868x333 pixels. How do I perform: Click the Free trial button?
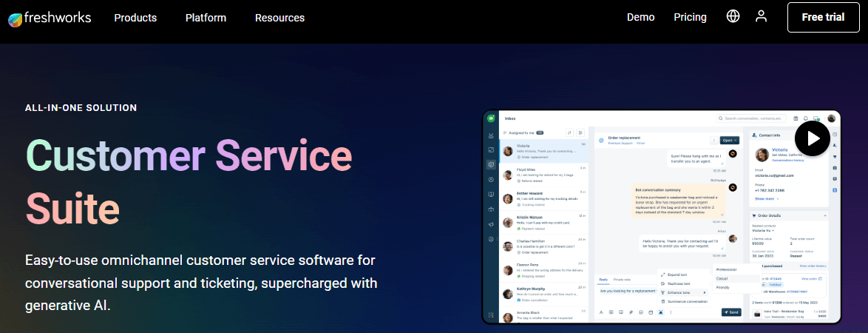pos(823,17)
